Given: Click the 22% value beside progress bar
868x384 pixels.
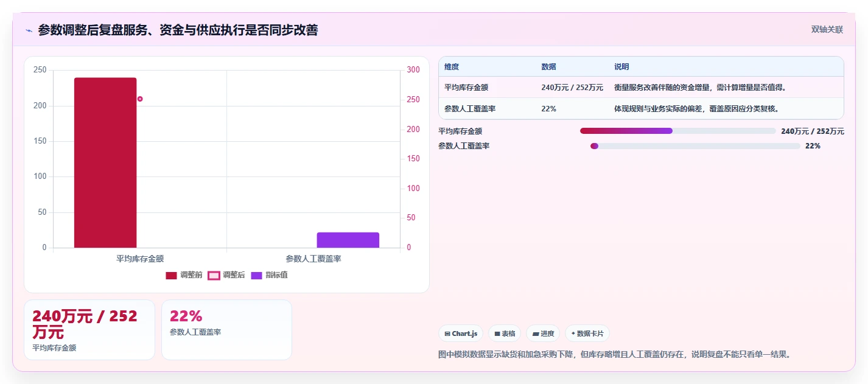Looking at the screenshot, I should (x=813, y=146).
